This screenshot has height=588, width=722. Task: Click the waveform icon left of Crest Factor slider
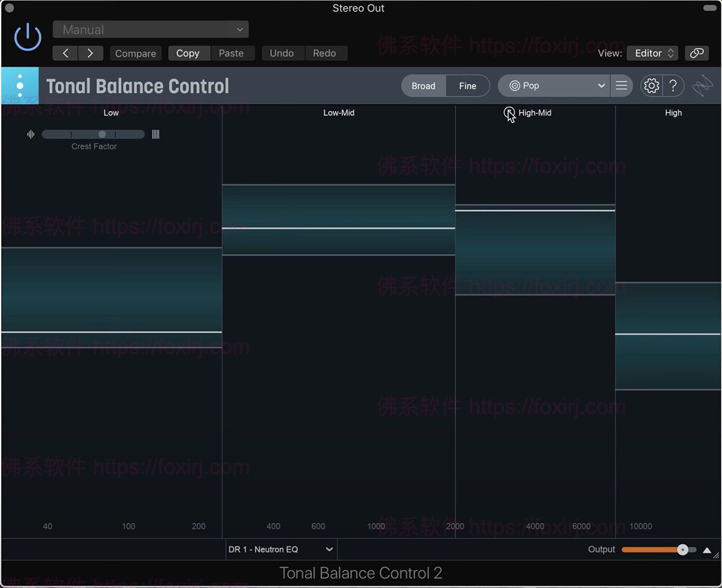coord(31,134)
